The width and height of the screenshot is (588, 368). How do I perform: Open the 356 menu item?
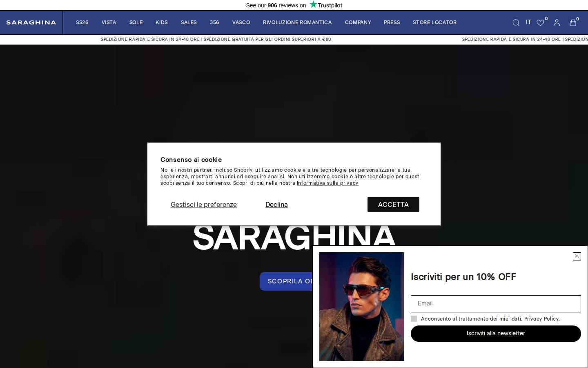point(214,22)
